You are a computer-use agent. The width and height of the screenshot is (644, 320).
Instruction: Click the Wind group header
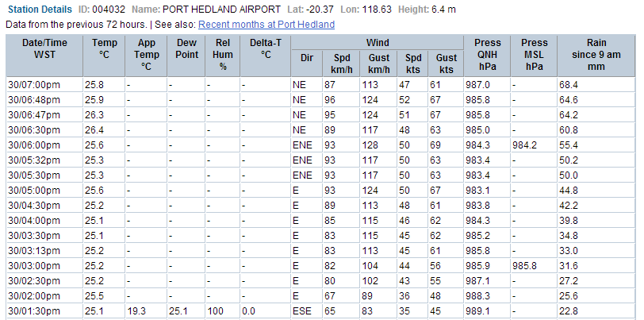coord(378,41)
